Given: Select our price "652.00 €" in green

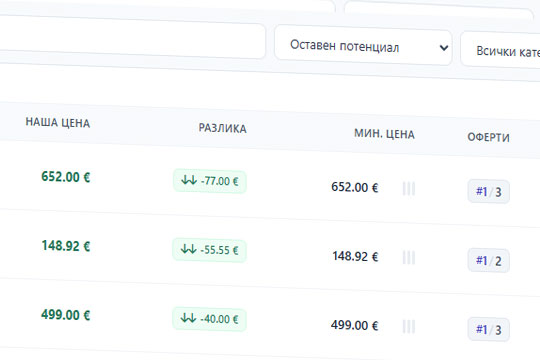Looking at the screenshot, I should (x=65, y=177).
